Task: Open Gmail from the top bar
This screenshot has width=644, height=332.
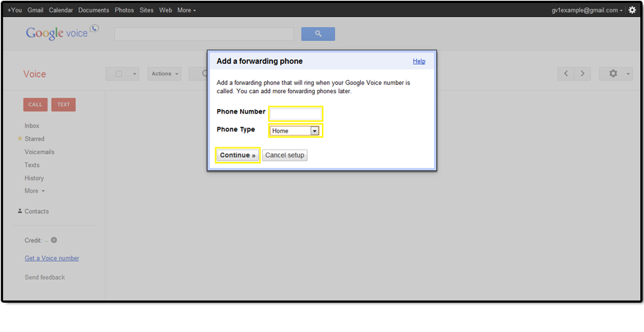Action: pos(35,10)
